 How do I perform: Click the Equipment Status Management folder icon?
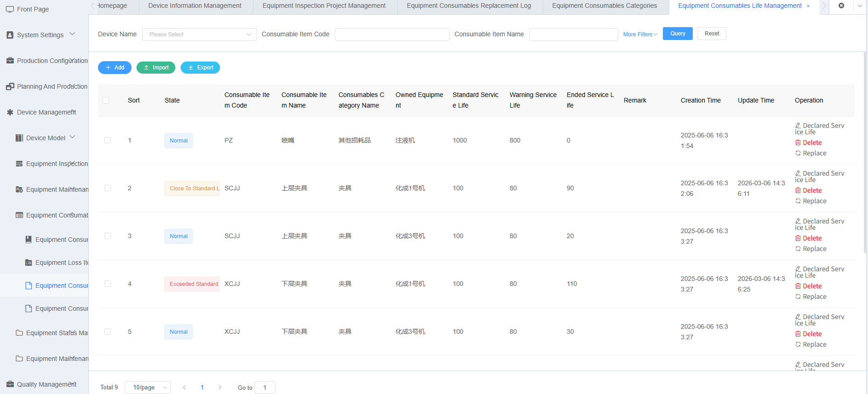point(19,333)
